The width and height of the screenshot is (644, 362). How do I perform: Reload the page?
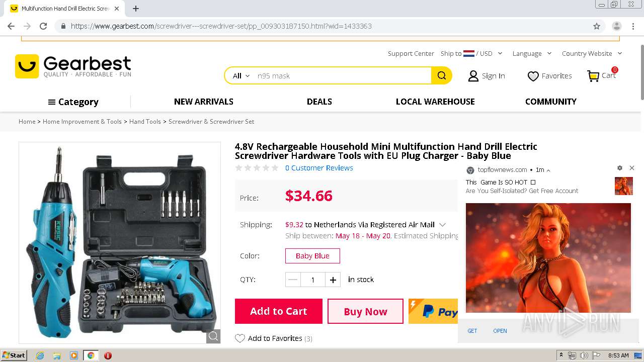43,26
